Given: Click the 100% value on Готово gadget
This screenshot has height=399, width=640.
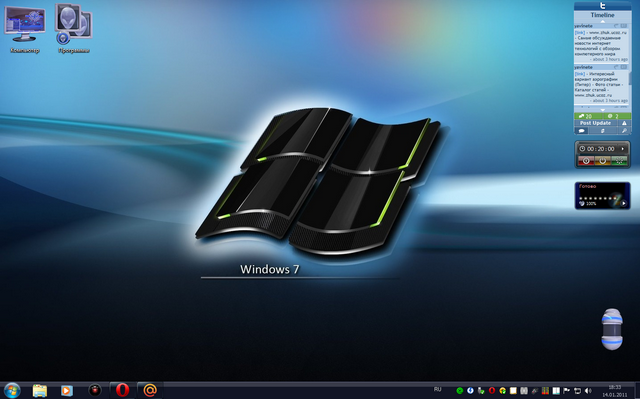Looking at the screenshot, I should tap(591, 204).
